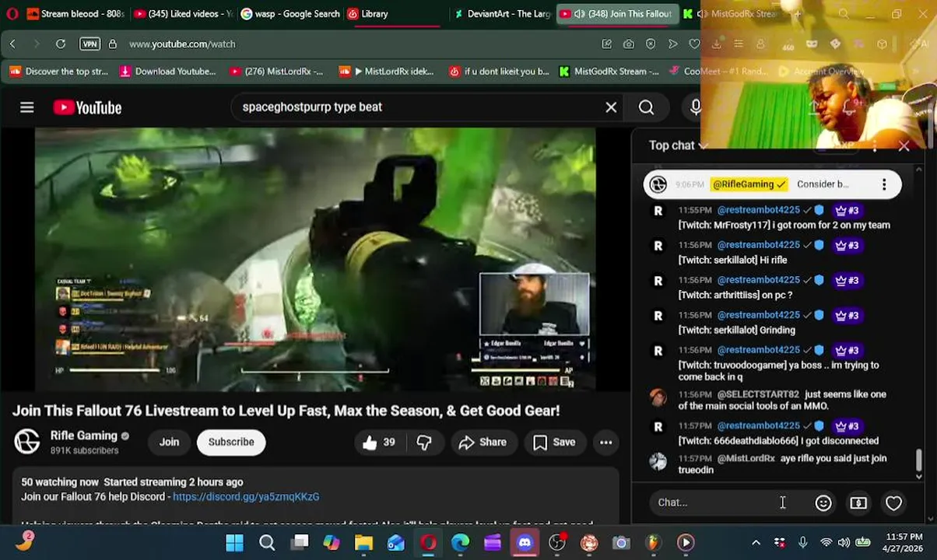Reload the YouTube page
The height and width of the screenshot is (560, 937).
(60, 44)
